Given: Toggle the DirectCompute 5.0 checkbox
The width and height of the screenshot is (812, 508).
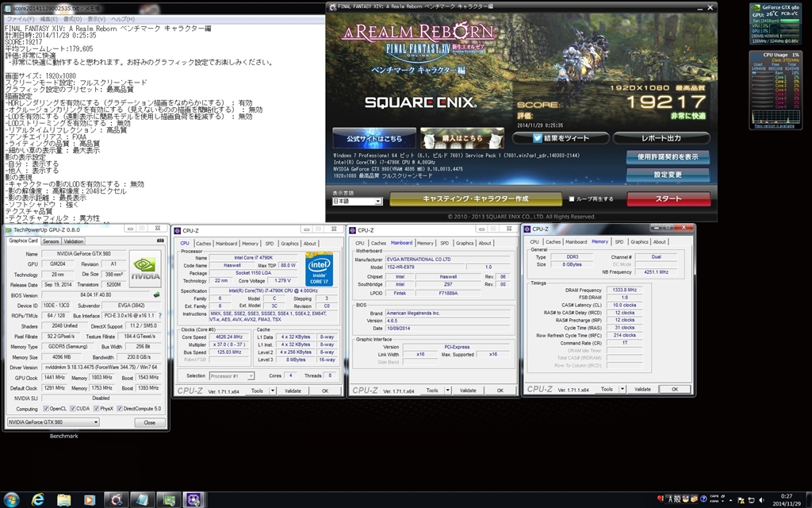Looking at the screenshot, I should click(x=120, y=409).
